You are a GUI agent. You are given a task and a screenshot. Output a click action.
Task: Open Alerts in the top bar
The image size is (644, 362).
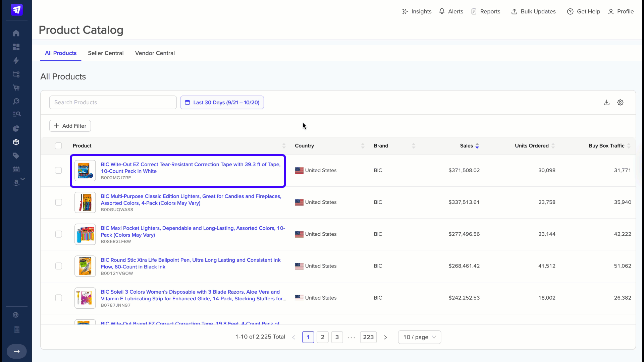pyautogui.click(x=451, y=11)
